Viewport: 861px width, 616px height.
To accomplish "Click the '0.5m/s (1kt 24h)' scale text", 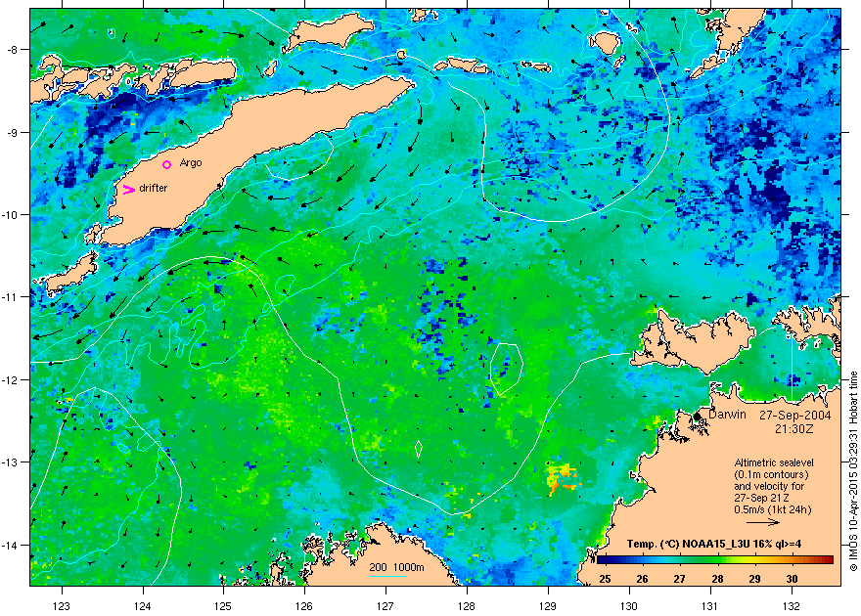I will coord(773,509).
